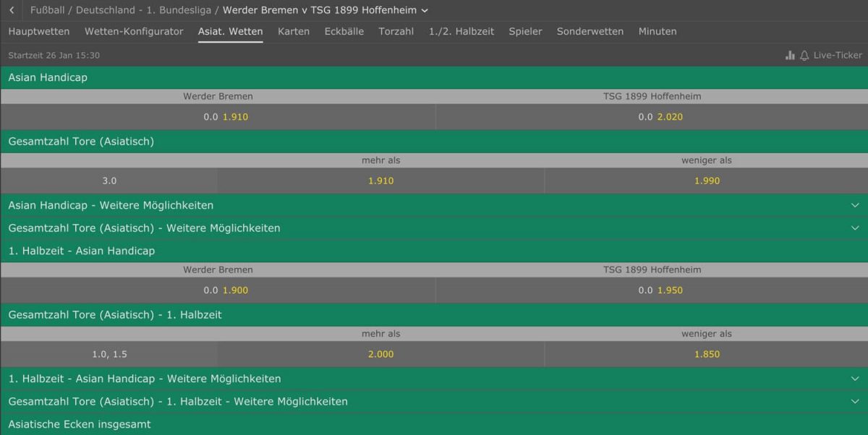Screen dimensions: 868x435
Task: Select mehr als 3.0 goals at 1.910
Action: click(380, 181)
